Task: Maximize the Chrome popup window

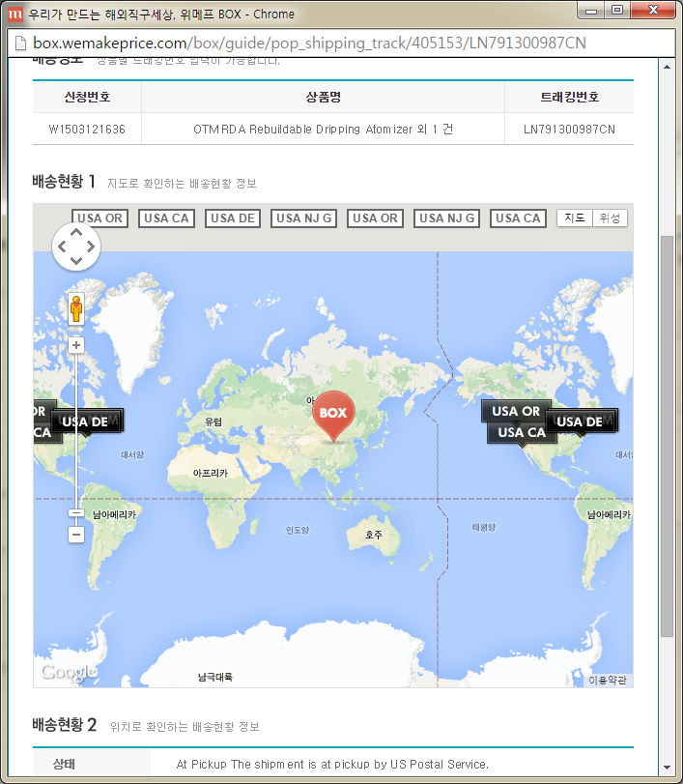Action: tap(617, 10)
